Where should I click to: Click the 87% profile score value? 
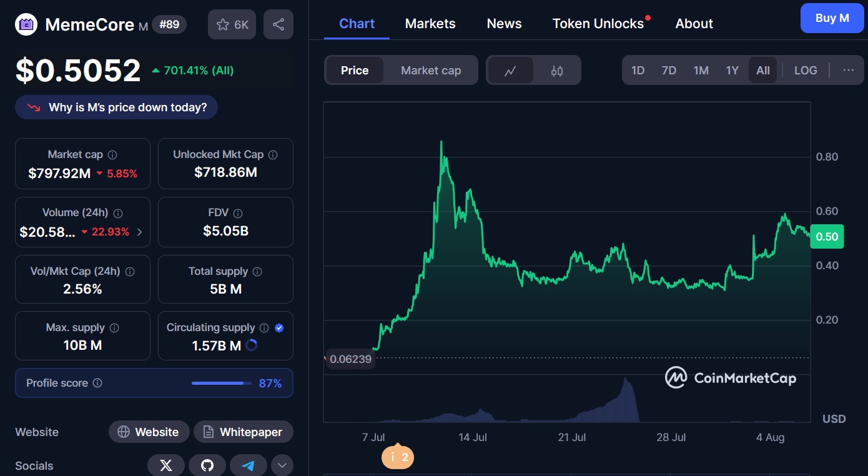pyautogui.click(x=270, y=383)
